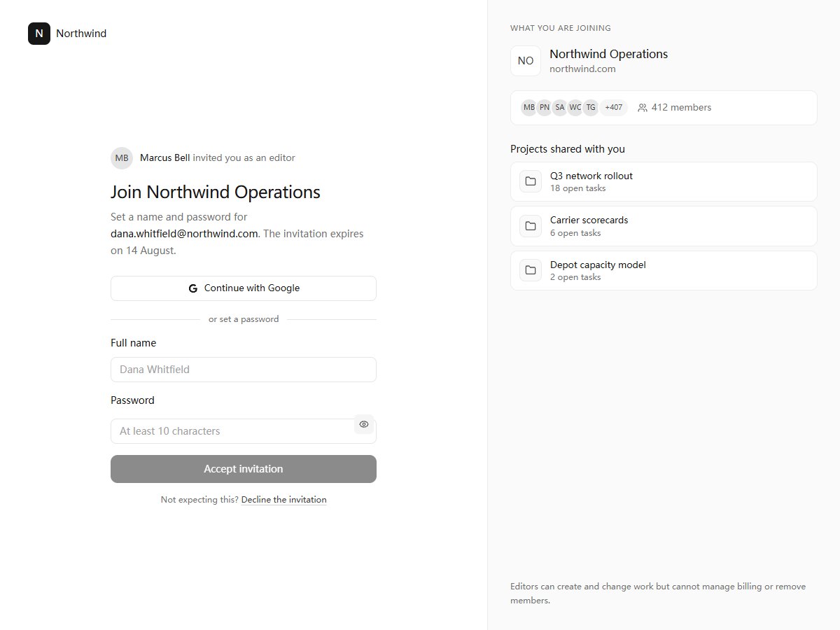
Task: Click the MB member avatar in members row
Action: [x=528, y=108]
